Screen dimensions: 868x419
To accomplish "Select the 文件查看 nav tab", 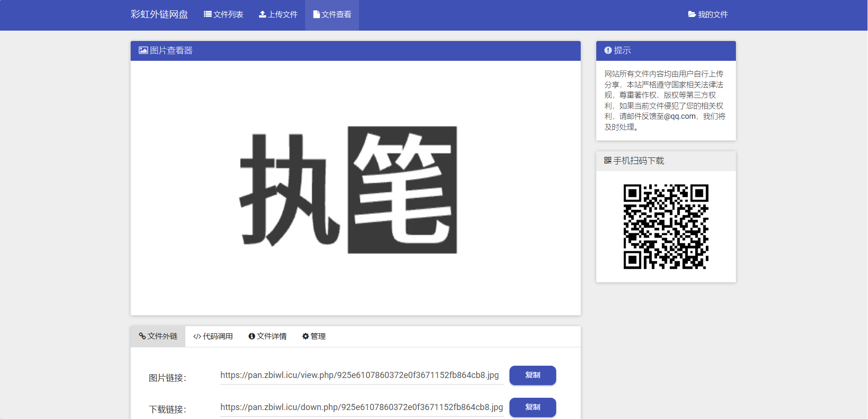I will pyautogui.click(x=332, y=15).
